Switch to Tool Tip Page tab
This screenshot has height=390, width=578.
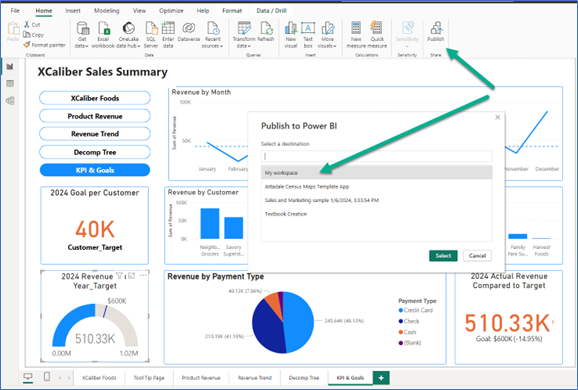pyautogui.click(x=149, y=378)
